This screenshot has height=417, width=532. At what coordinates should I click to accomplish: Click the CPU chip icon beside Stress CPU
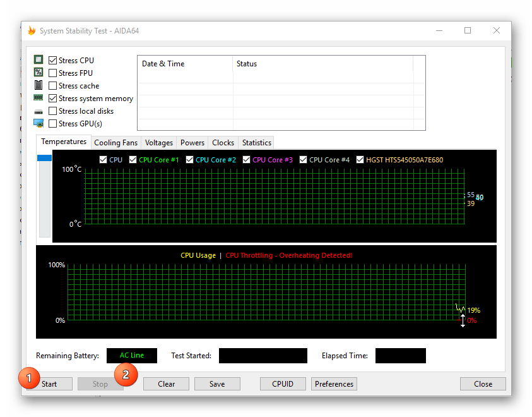click(x=38, y=60)
